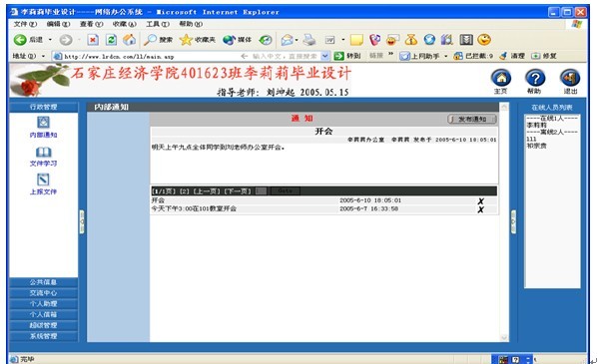The height and width of the screenshot is (364, 598).
Task: Click the Word edit document toolbar icon
Action: coord(329,40)
